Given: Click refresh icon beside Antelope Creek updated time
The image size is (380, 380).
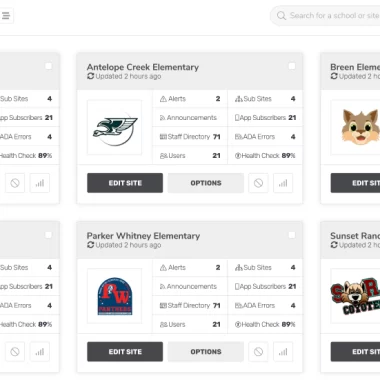Looking at the screenshot, I should pos(91,76).
